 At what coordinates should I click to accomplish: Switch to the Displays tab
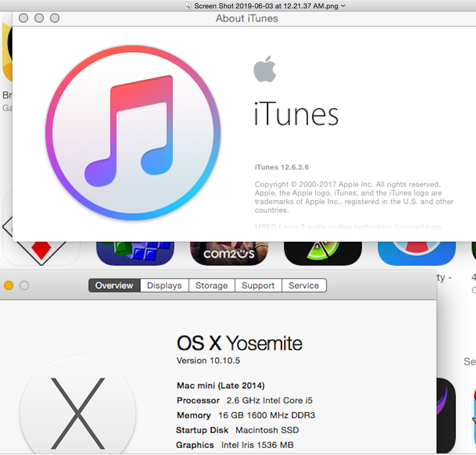[165, 285]
